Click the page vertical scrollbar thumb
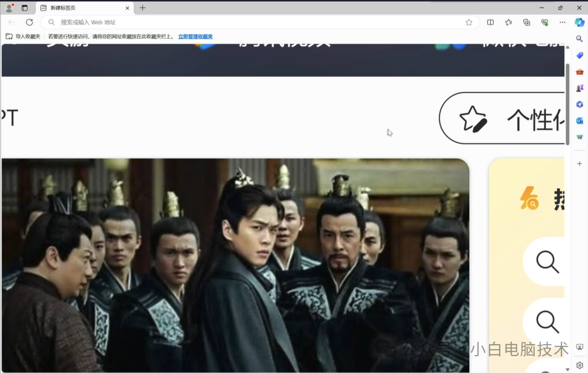588x373 pixels. (x=567, y=104)
